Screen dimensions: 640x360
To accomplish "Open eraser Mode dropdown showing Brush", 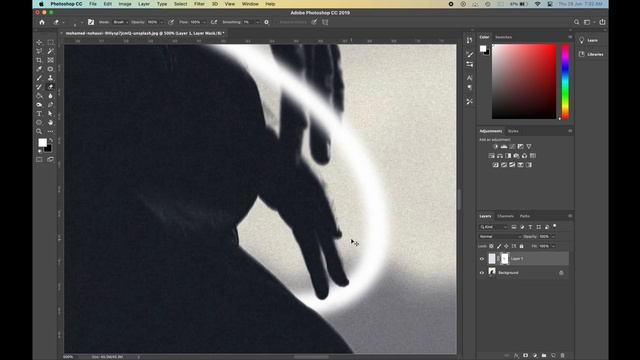I will [x=120, y=22].
